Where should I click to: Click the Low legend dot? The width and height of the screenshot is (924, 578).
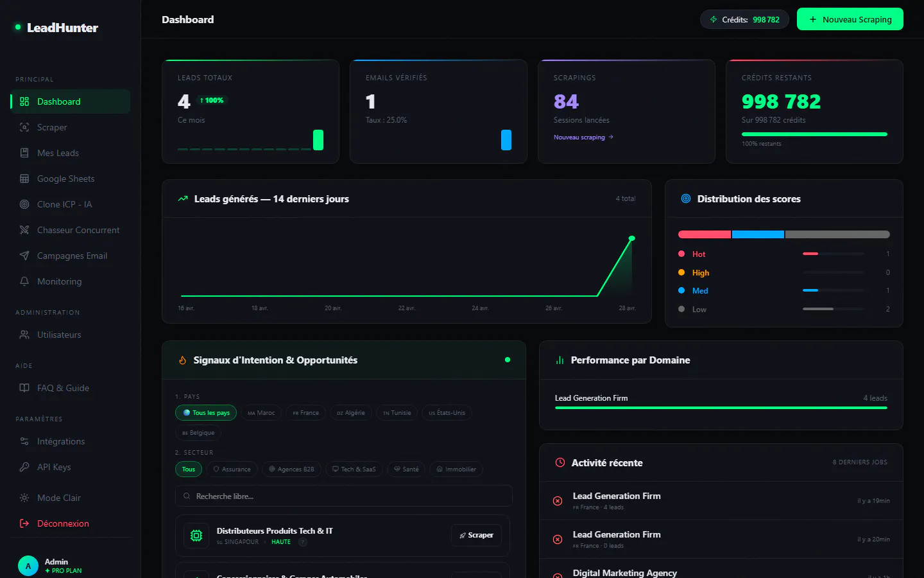[x=681, y=309]
